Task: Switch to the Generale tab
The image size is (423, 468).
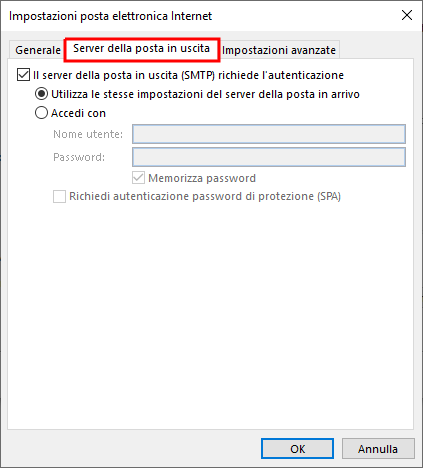Action: click(37, 50)
